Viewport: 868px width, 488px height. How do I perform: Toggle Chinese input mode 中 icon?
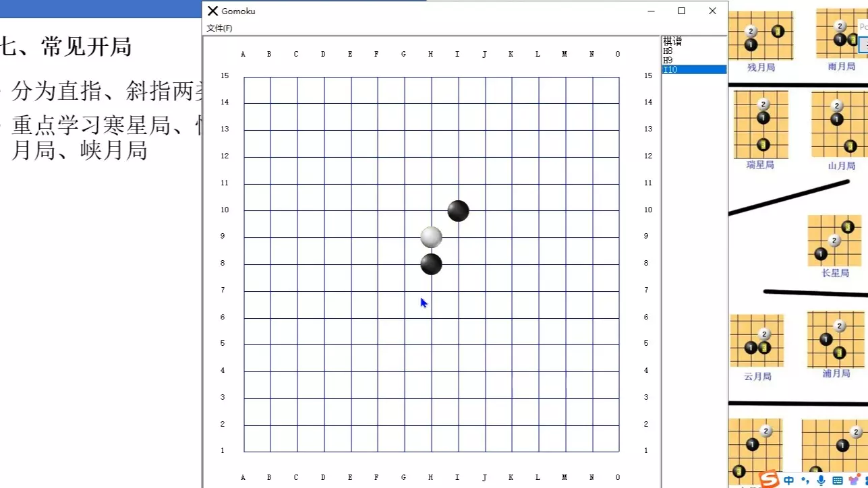[x=789, y=481]
